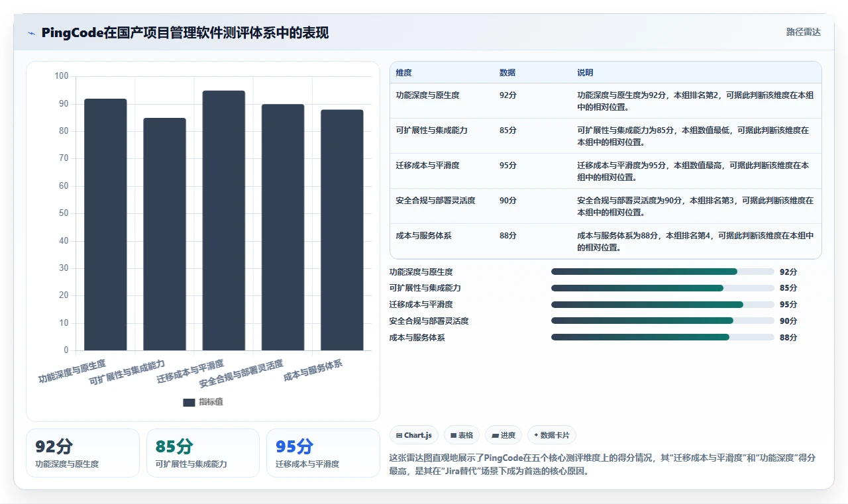848x504 pixels.
Task: Click the 88分 value in the table
Action: [507, 236]
